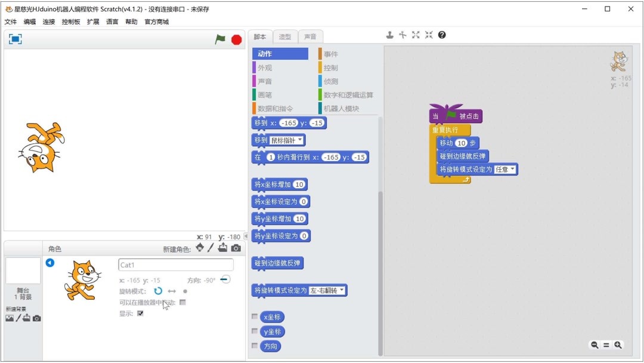Open the block help question mark icon
This screenshot has width=644, height=363.
[x=442, y=35]
